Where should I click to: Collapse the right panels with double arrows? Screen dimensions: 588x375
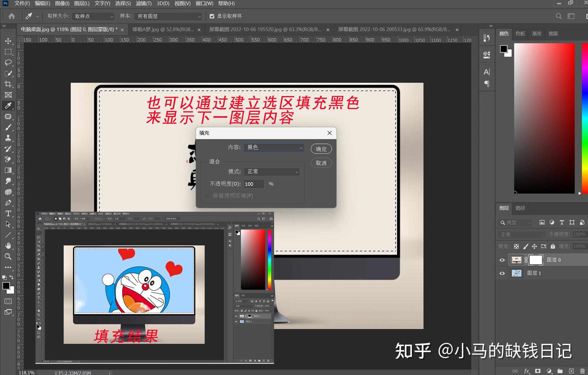coord(491,26)
